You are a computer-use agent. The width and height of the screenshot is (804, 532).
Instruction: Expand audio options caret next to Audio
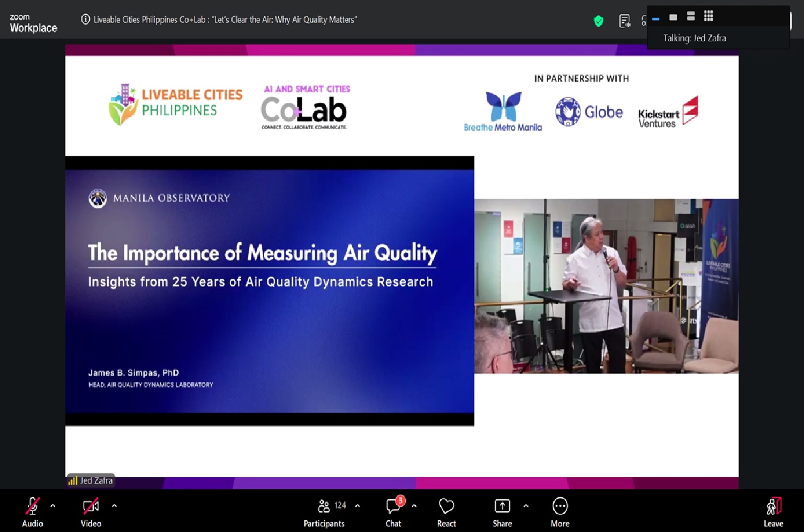53,505
